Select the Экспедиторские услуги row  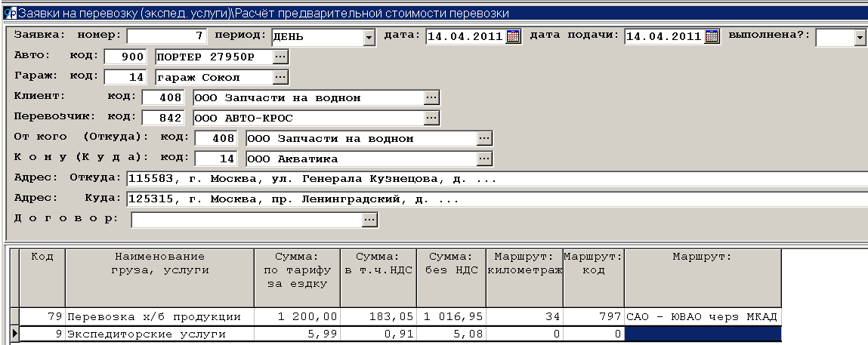pyautogui.click(x=159, y=334)
